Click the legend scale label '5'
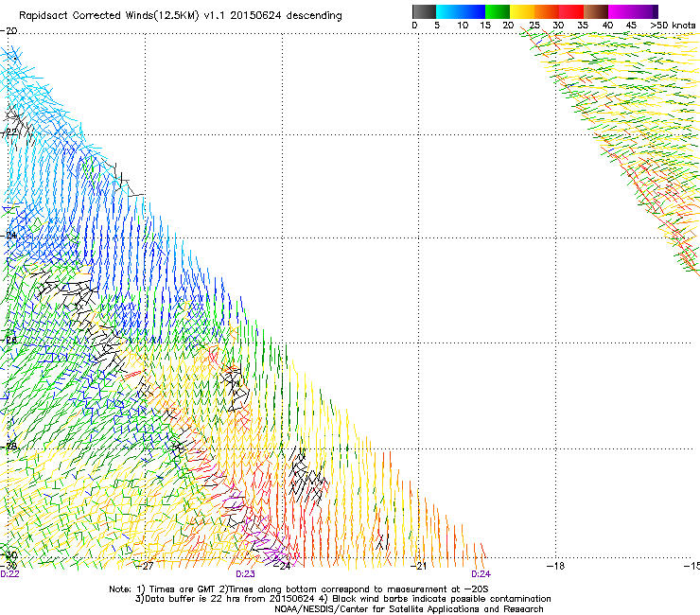Screen dimensions: 700x615 [437, 25]
